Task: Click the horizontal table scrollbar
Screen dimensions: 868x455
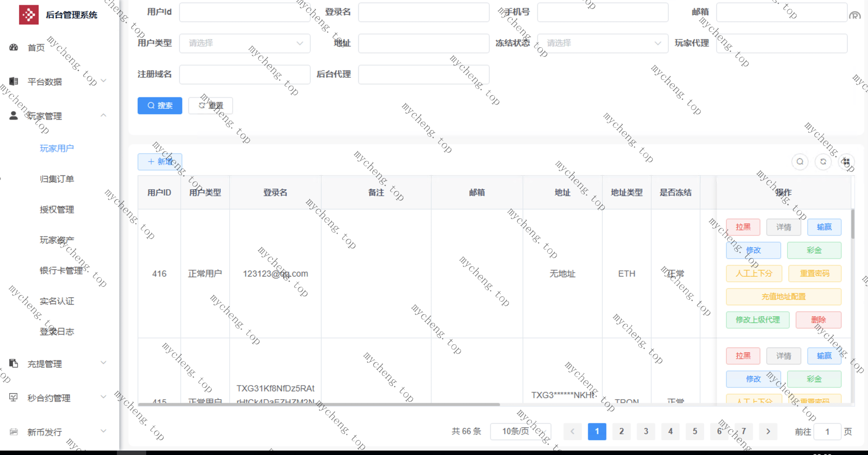Action: click(319, 404)
